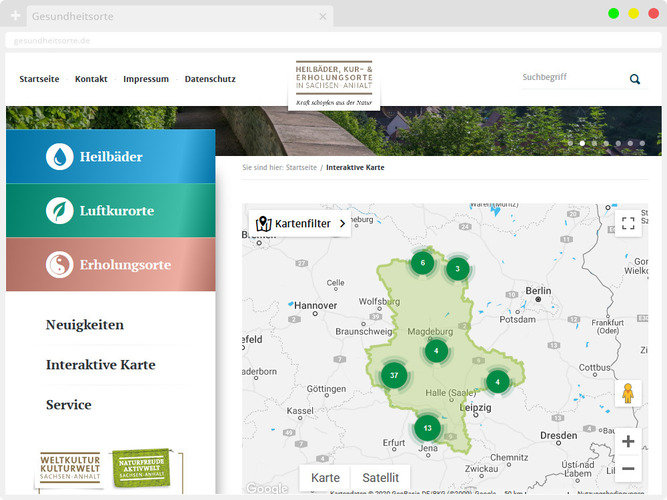Open the map cluster marker showing 37
This screenshot has height=500, width=667.
click(395, 376)
